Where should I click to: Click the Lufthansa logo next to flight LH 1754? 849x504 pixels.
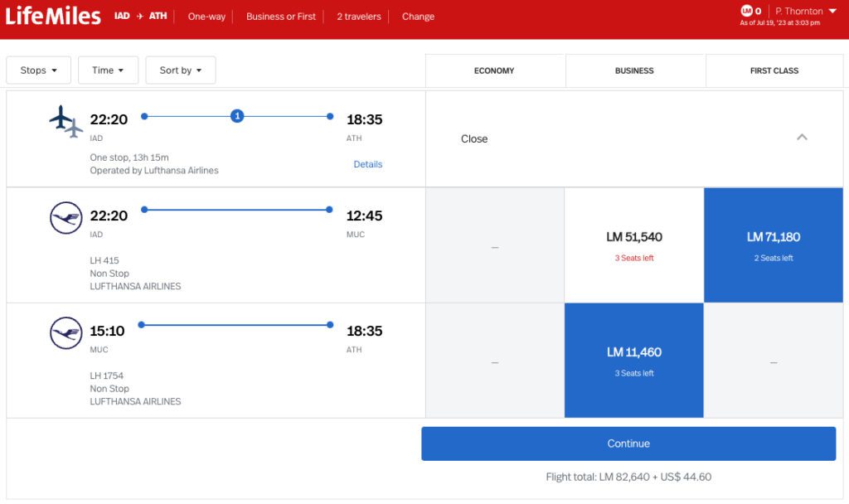point(66,331)
